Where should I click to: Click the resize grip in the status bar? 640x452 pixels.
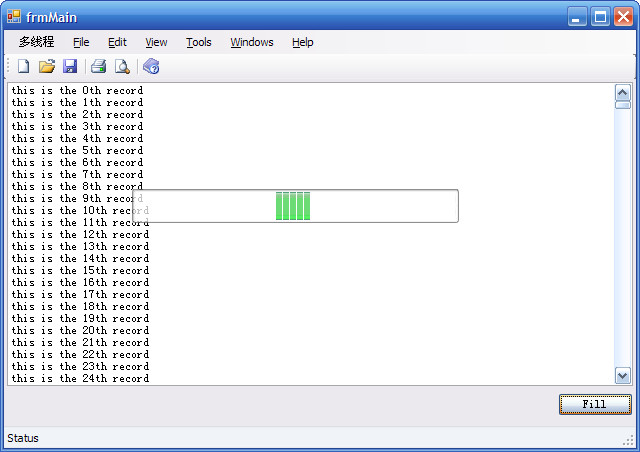(x=628, y=440)
